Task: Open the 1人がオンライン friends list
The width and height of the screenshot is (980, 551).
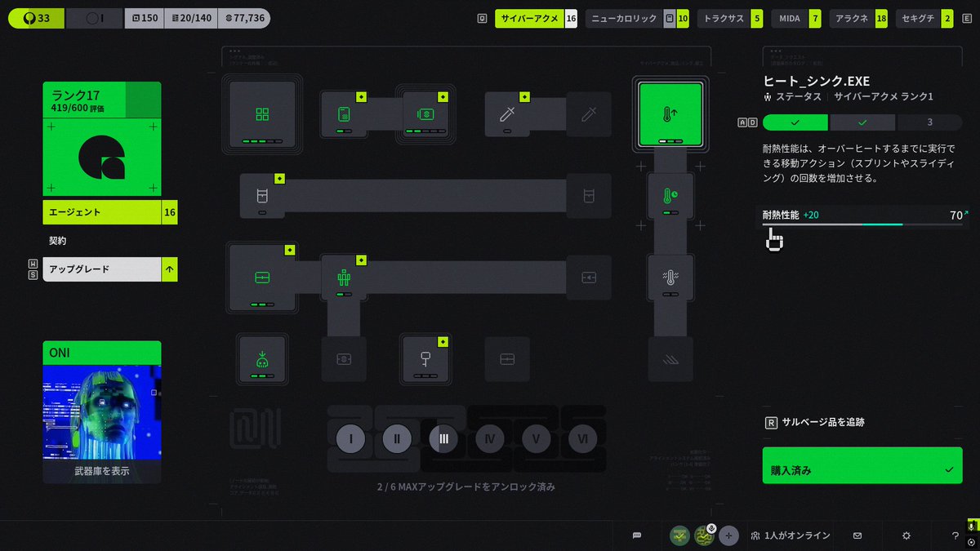Action: point(790,535)
